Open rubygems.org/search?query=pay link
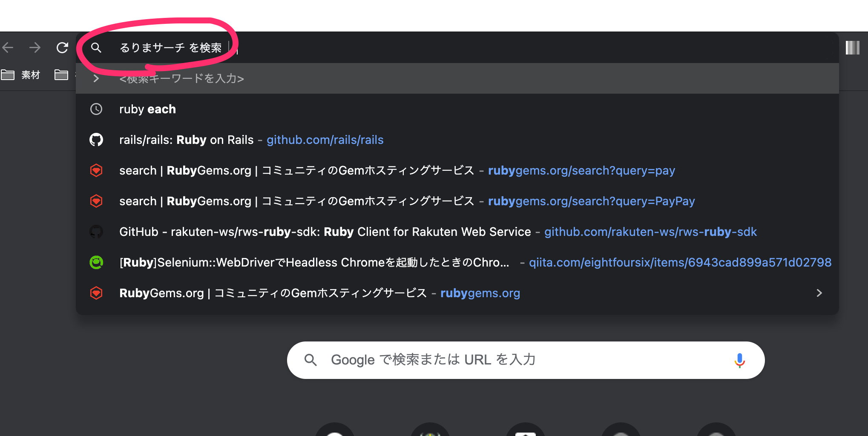 coord(581,170)
